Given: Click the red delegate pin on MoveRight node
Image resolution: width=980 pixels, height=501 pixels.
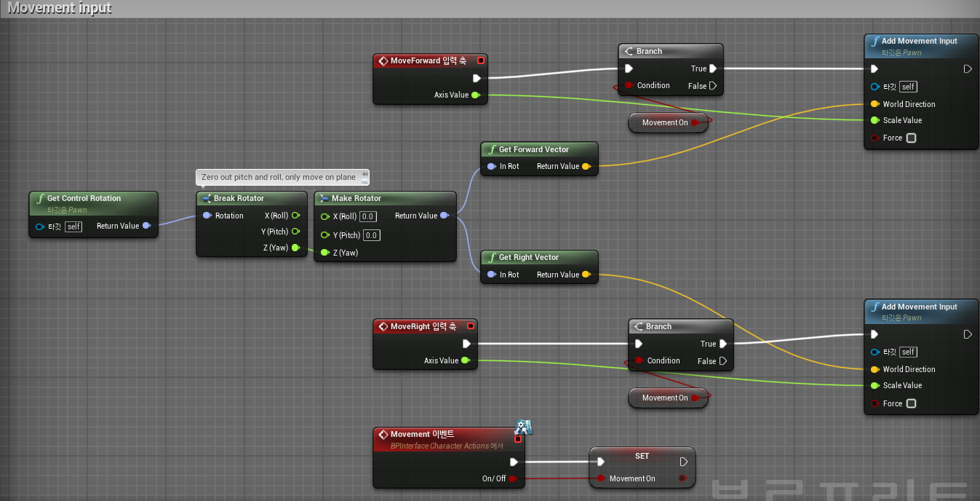Looking at the screenshot, I should click(x=471, y=326).
